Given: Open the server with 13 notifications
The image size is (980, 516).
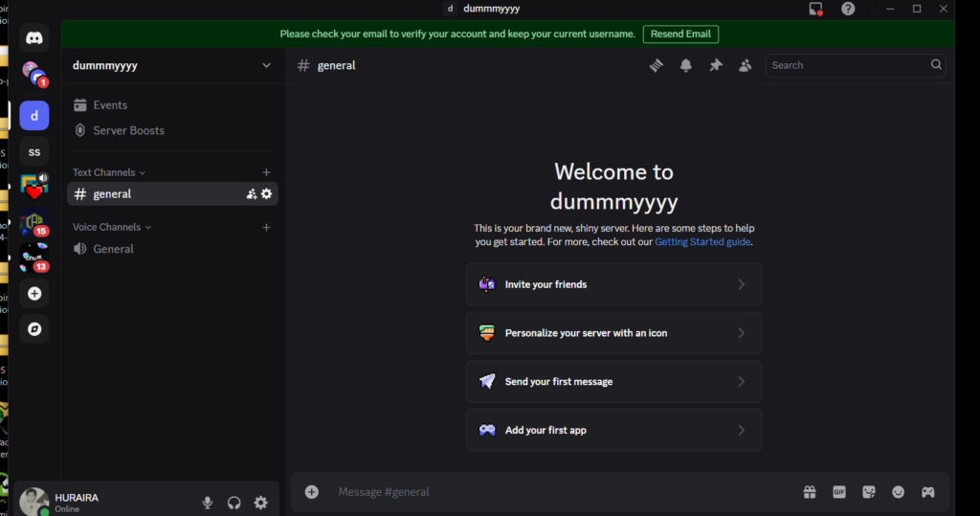Looking at the screenshot, I should click(34, 258).
